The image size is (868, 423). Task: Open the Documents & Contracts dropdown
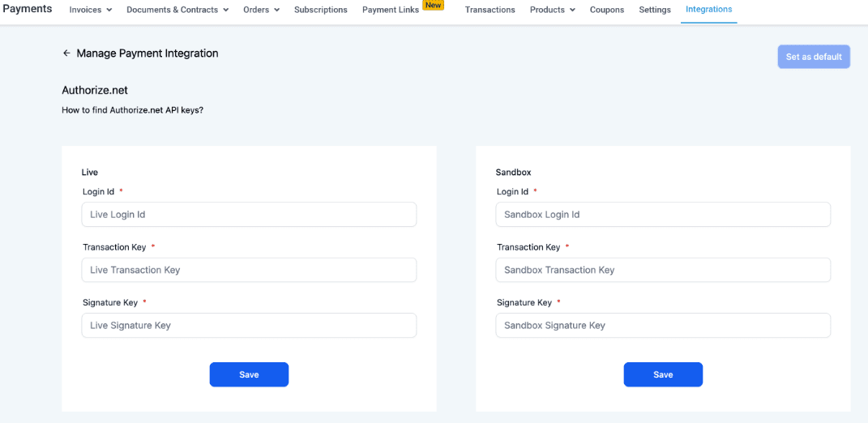pyautogui.click(x=177, y=10)
